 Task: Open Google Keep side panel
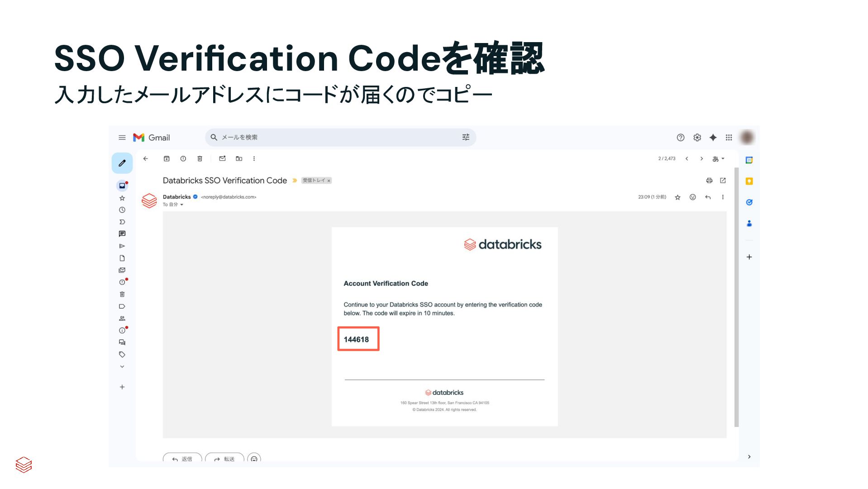coord(749,181)
